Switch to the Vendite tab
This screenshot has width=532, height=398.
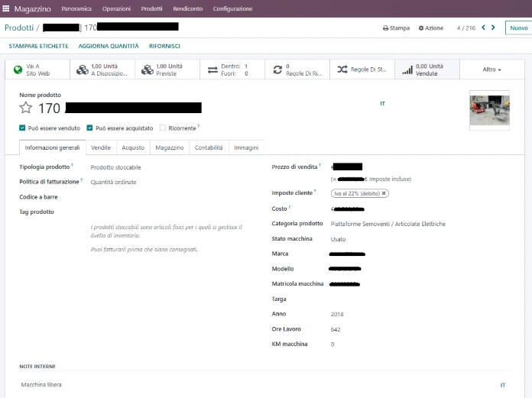tap(101, 147)
